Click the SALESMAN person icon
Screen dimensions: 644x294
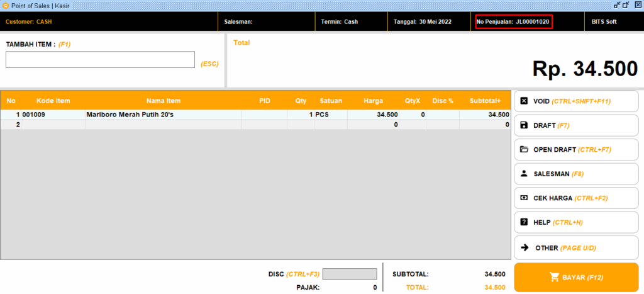(x=524, y=174)
